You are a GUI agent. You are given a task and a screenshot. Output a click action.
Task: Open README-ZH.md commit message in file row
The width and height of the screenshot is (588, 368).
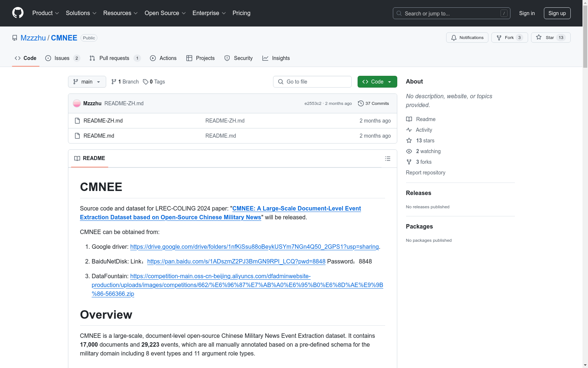(225, 121)
